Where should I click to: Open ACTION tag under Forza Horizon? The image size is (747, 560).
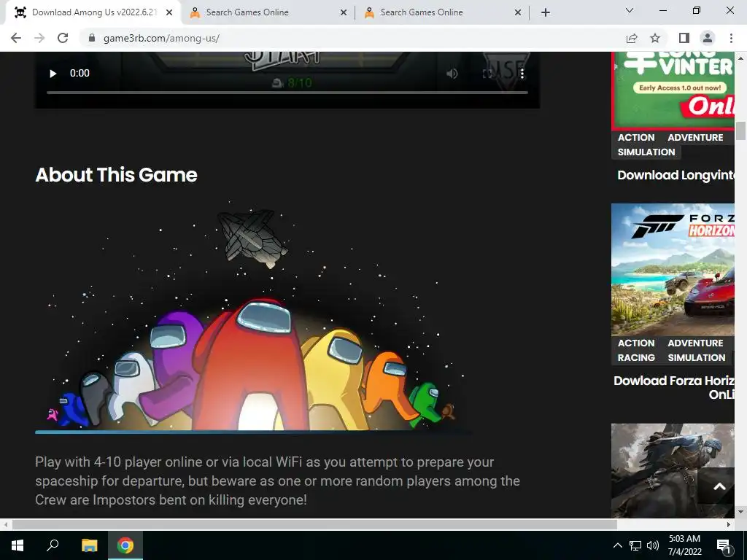coord(636,343)
